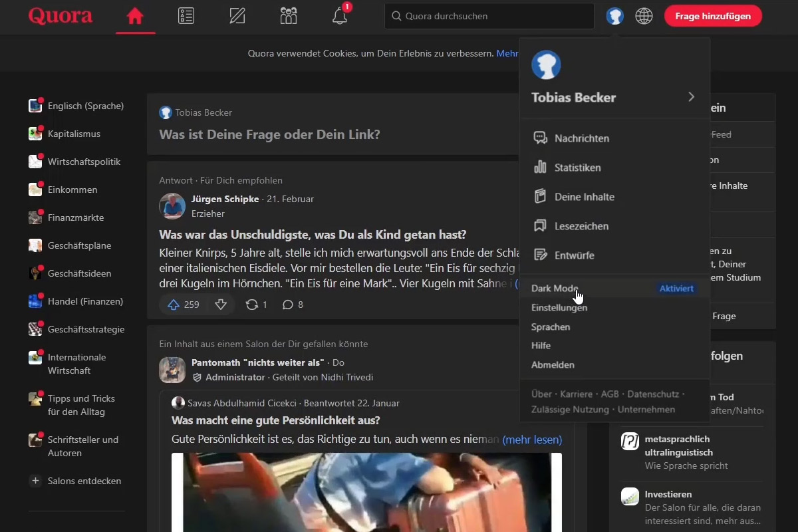Open the Following list icon in navbar
The image size is (798, 532).
186,16
